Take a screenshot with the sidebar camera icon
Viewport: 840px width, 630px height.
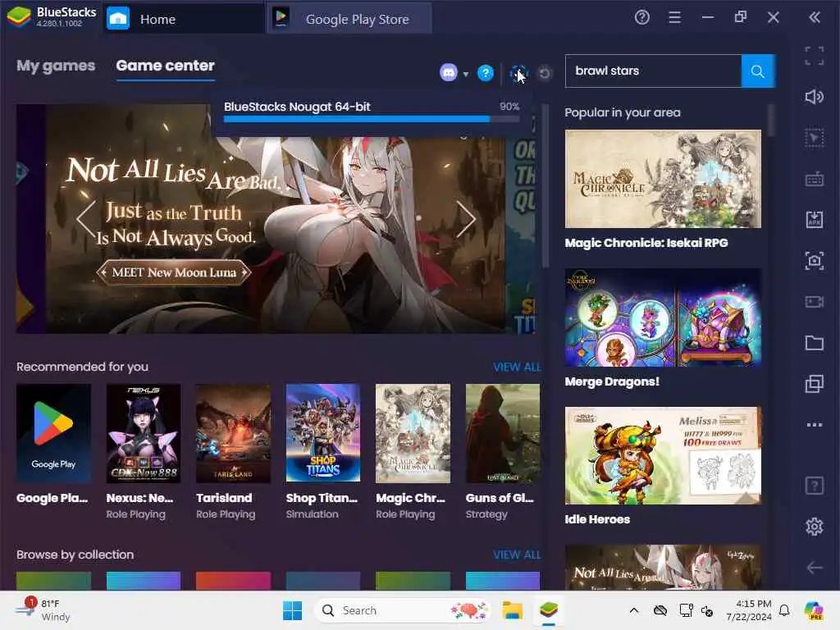tap(815, 261)
